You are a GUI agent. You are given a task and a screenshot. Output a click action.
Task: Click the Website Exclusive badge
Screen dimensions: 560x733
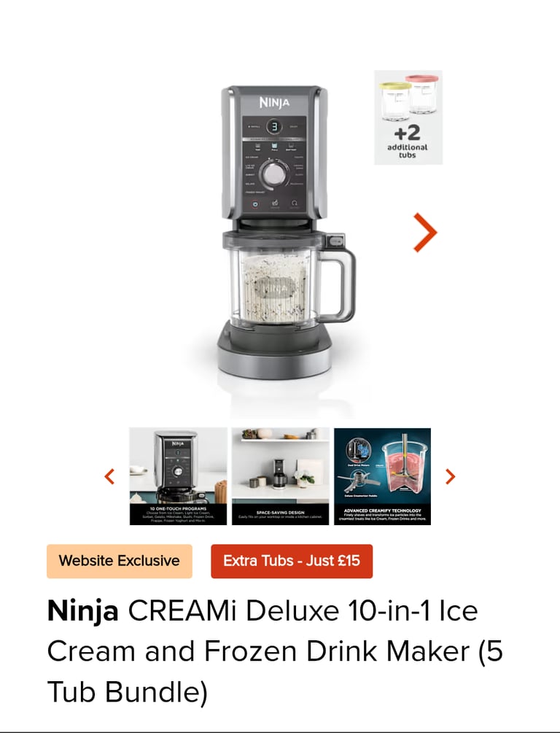pos(119,561)
